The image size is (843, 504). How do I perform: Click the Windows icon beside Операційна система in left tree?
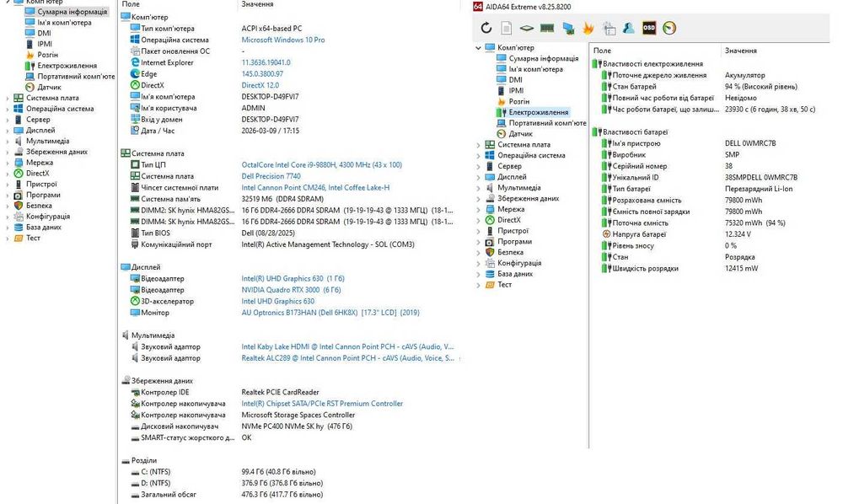click(19, 109)
